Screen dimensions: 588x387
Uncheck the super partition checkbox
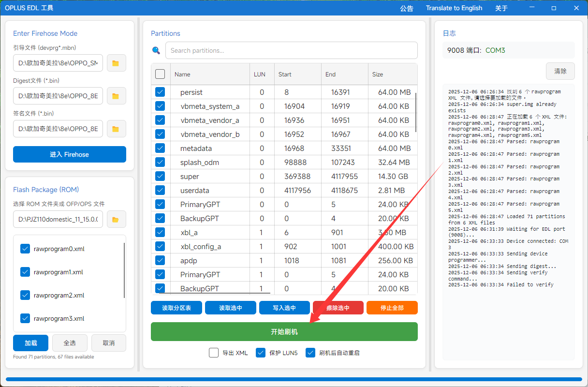pos(160,176)
